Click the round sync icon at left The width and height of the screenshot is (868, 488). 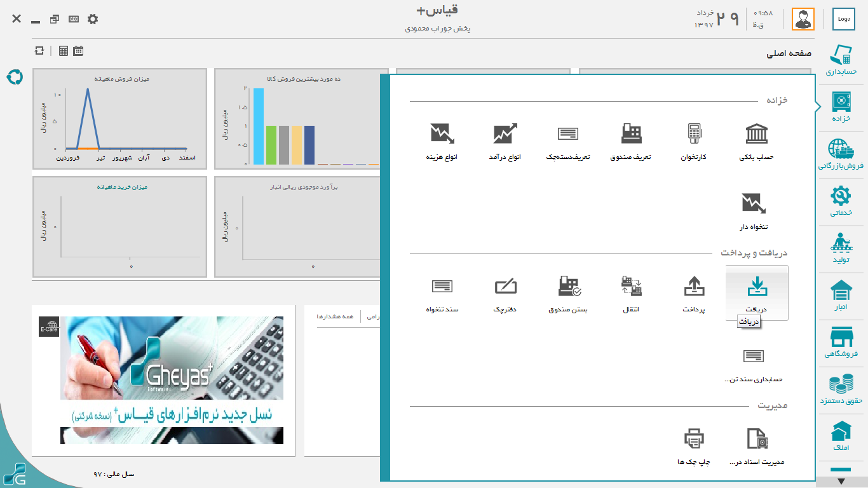pos(15,77)
